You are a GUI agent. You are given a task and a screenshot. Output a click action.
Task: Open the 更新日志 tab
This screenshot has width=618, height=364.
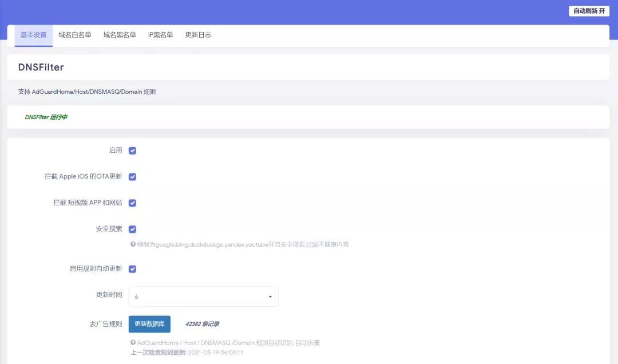point(198,35)
